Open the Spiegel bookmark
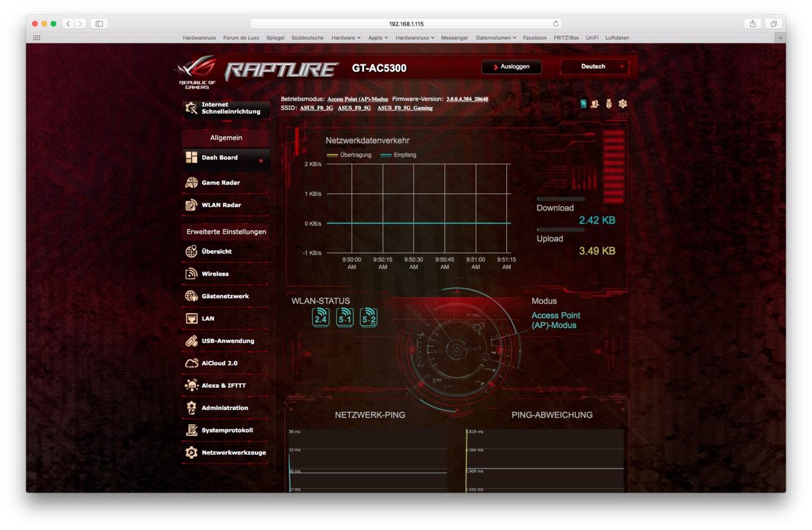The width and height of the screenshot is (812, 530). click(275, 38)
